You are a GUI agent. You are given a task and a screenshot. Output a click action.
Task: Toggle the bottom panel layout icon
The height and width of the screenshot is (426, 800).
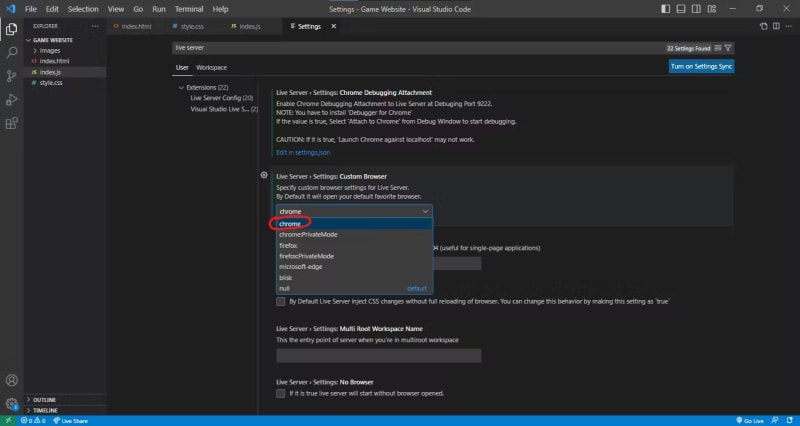click(681, 9)
